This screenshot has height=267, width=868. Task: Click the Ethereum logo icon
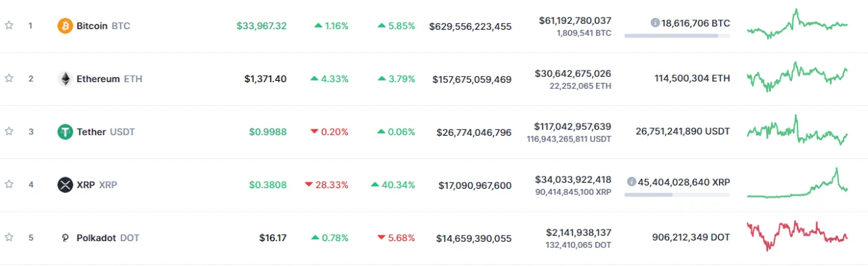[65, 79]
